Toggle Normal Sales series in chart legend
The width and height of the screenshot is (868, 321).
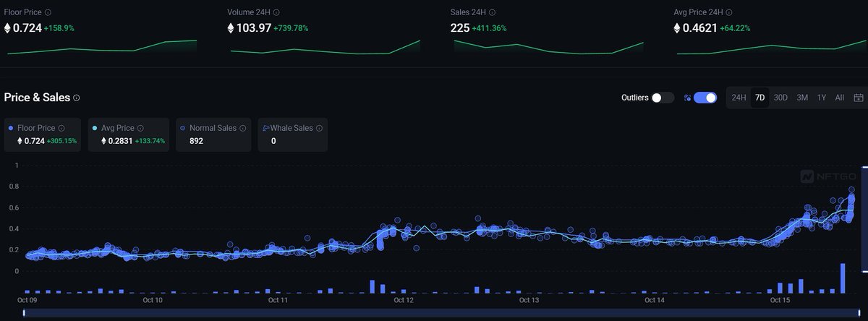[x=213, y=134]
